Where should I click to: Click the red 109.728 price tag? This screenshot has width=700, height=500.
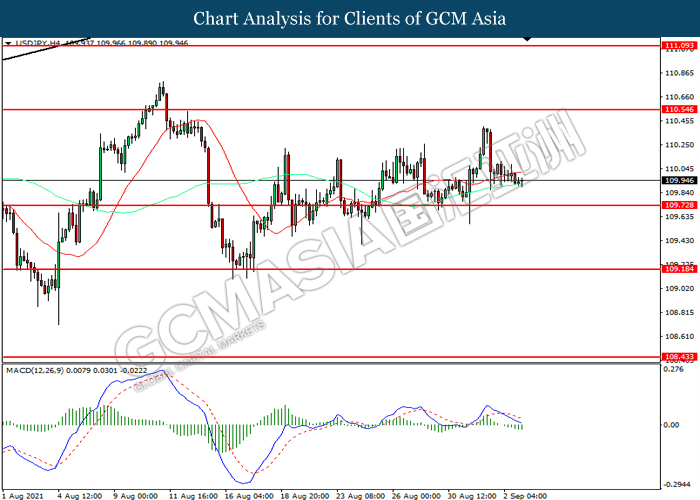pos(679,205)
